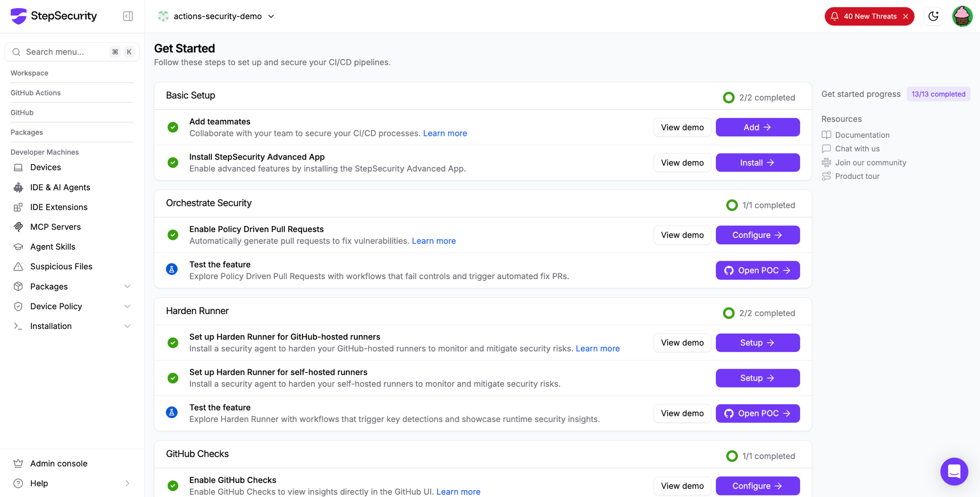Open actions-security-demo organization dropdown
This screenshot has width=980, height=497.
pyautogui.click(x=216, y=16)
